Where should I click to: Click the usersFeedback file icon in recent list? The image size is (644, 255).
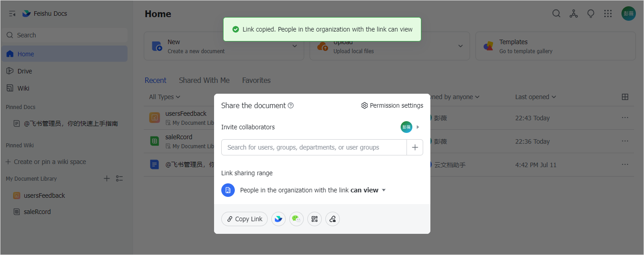pos(155,118)
